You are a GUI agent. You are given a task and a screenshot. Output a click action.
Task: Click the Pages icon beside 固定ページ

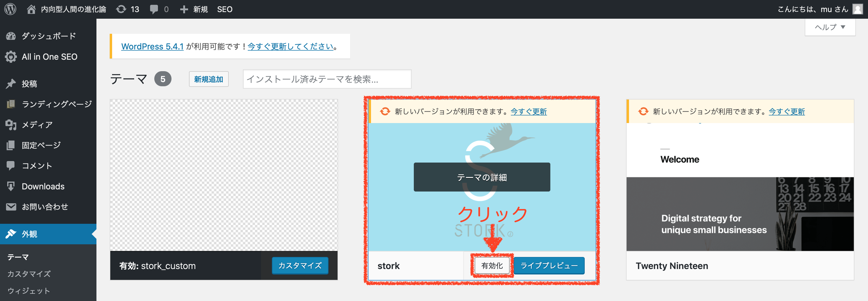coord(11,145)
